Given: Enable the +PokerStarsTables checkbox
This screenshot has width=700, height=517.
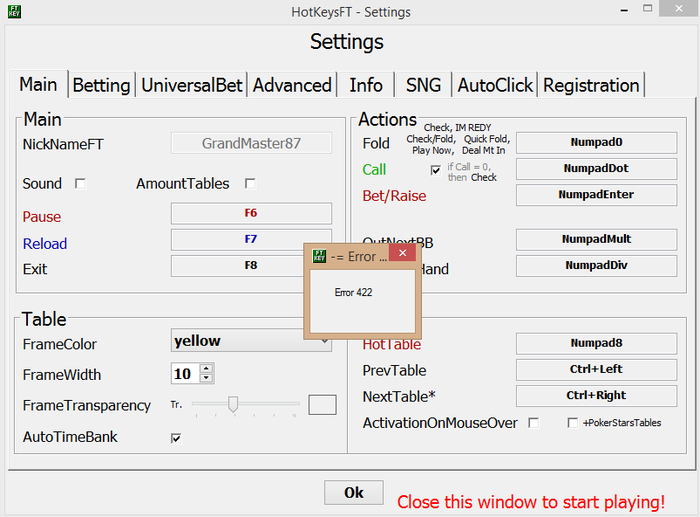Looking at the screenshot, I should coord(573,423).
